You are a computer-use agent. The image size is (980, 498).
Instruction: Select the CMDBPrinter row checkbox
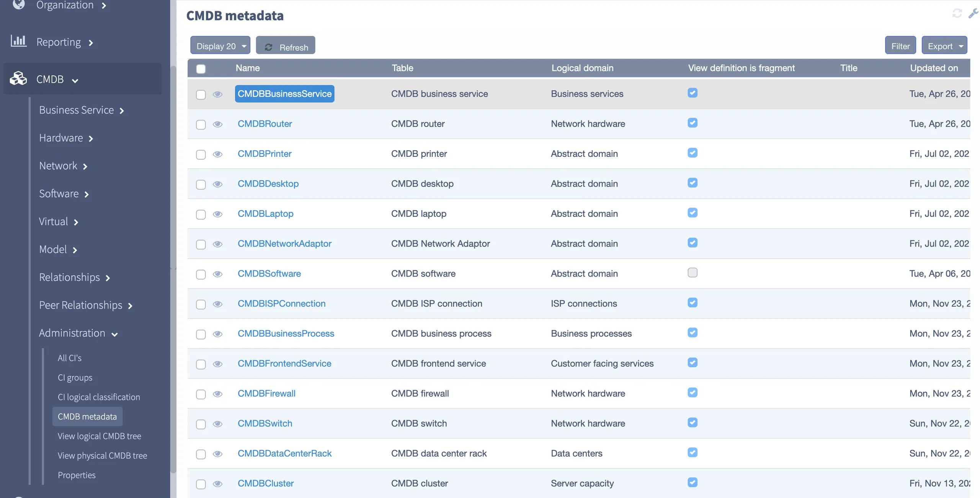[x=201, y=155]
